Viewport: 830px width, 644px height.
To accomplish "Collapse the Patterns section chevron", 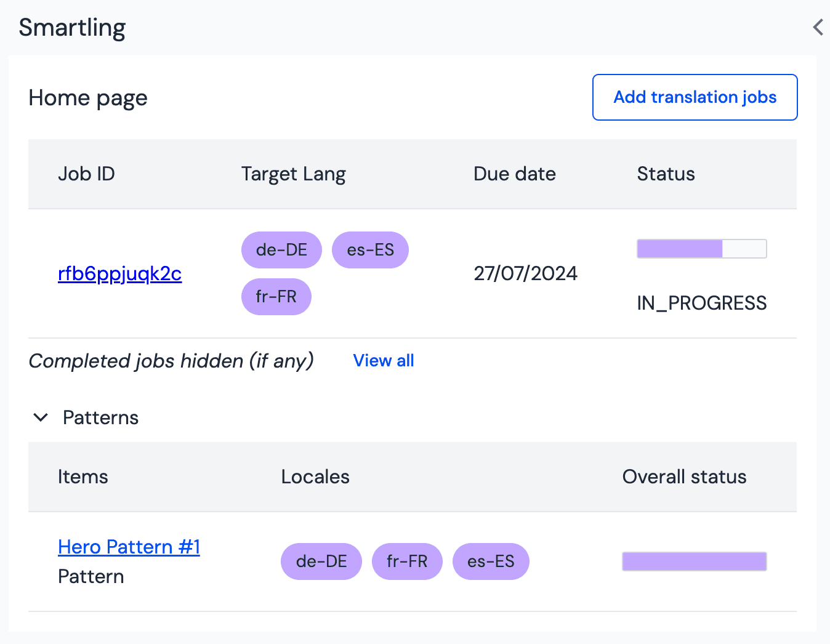I will (x=41, y=417).
